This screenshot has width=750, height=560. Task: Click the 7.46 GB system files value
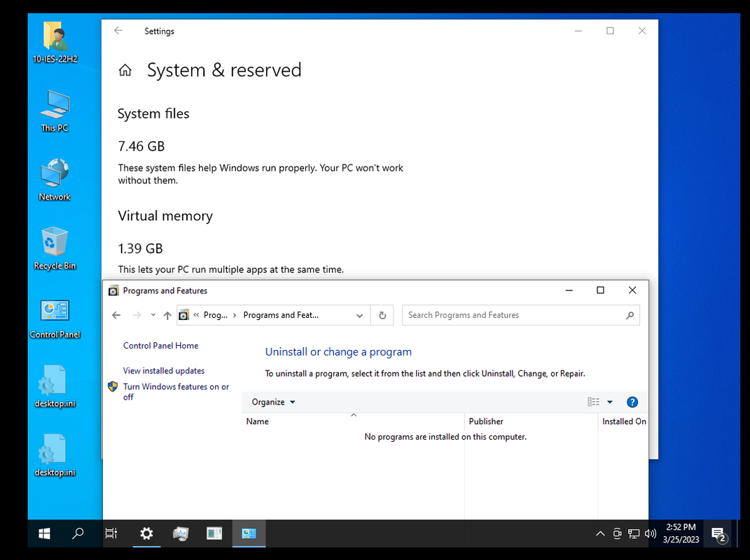(x=141, y=146)
